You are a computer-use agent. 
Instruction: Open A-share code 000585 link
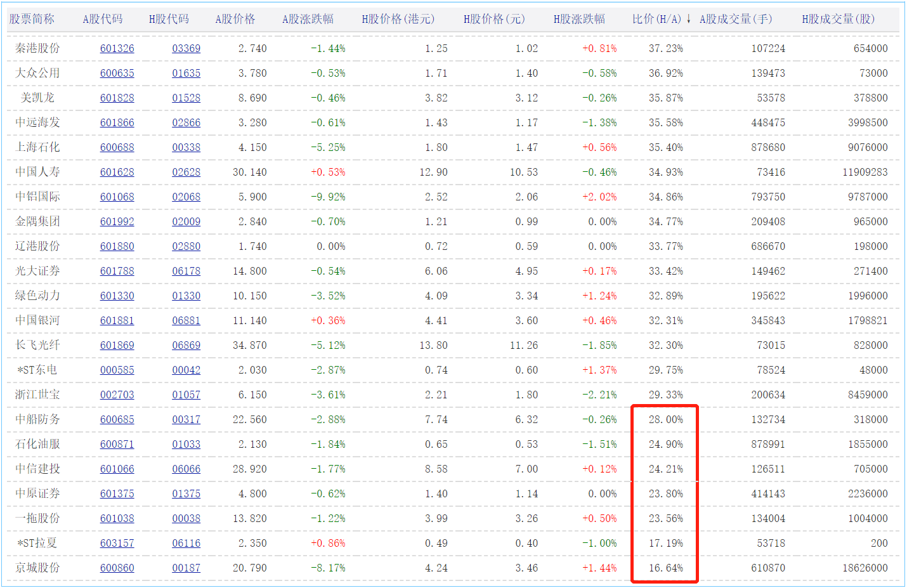point(117,370)
